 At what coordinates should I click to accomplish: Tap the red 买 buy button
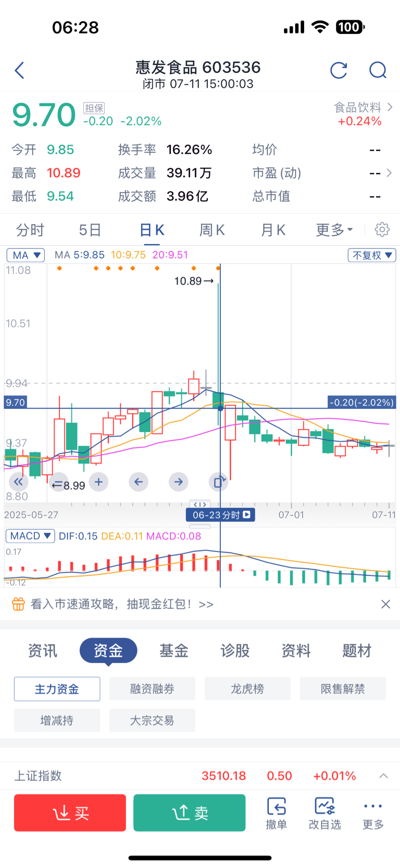70,813
